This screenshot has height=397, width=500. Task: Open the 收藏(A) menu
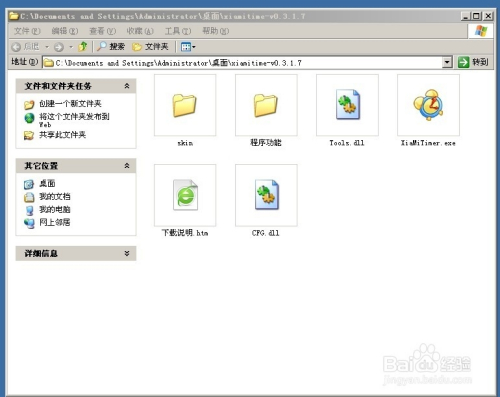(140, 31)
